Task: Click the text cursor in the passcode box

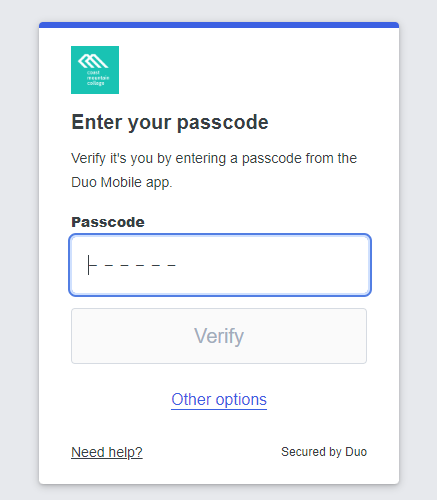Action: pyautogui.click(x=88, y=265)
